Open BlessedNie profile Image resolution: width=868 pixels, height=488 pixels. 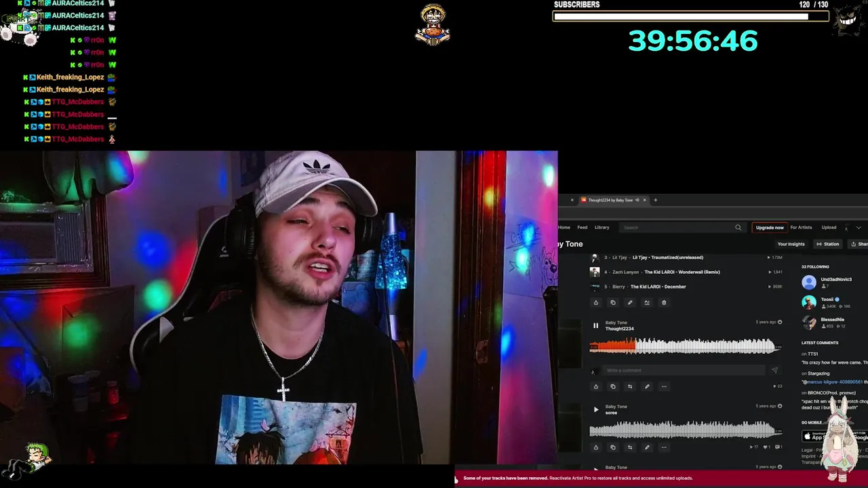click(833, 319)
